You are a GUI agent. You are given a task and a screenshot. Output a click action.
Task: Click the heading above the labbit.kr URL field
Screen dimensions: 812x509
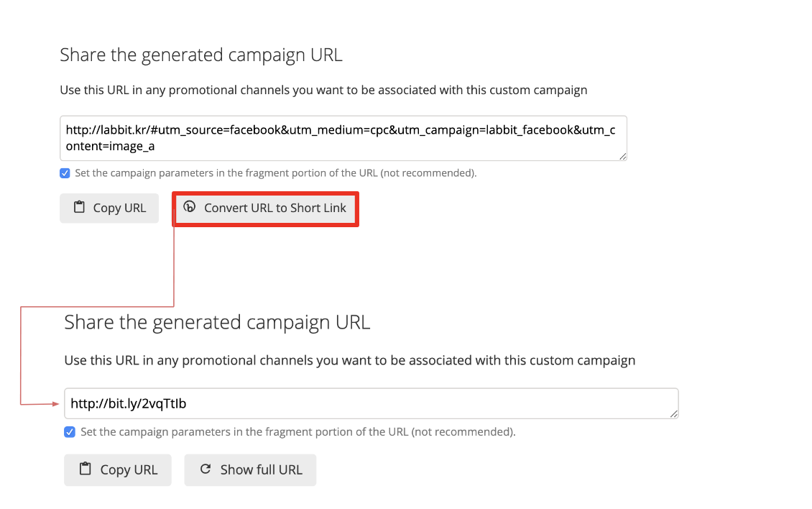point(201,55)
